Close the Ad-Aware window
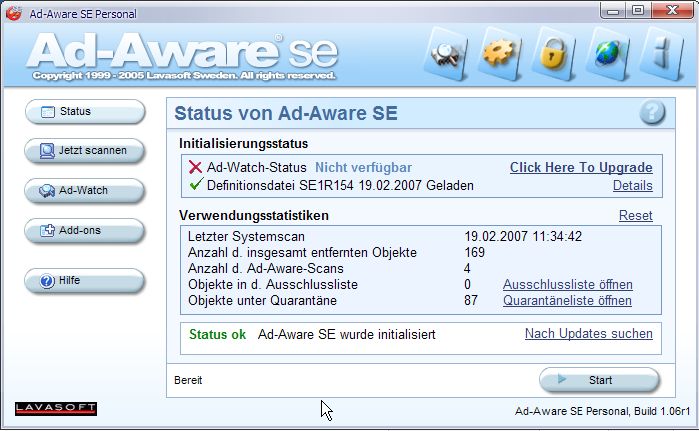This screenshot has height=431, width=699. [673, 10]
